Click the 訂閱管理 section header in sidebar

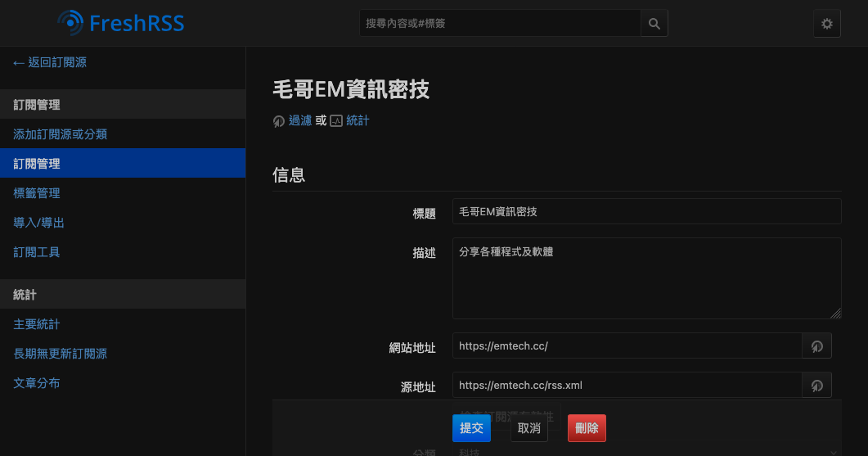point(123,104)
